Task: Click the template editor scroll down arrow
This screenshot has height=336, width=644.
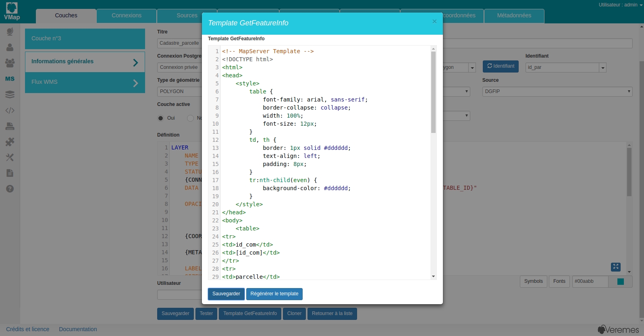Action: [433, 277]
